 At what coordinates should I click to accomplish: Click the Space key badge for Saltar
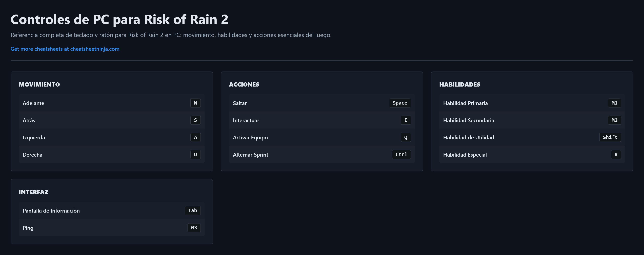[x=400, y=103]
